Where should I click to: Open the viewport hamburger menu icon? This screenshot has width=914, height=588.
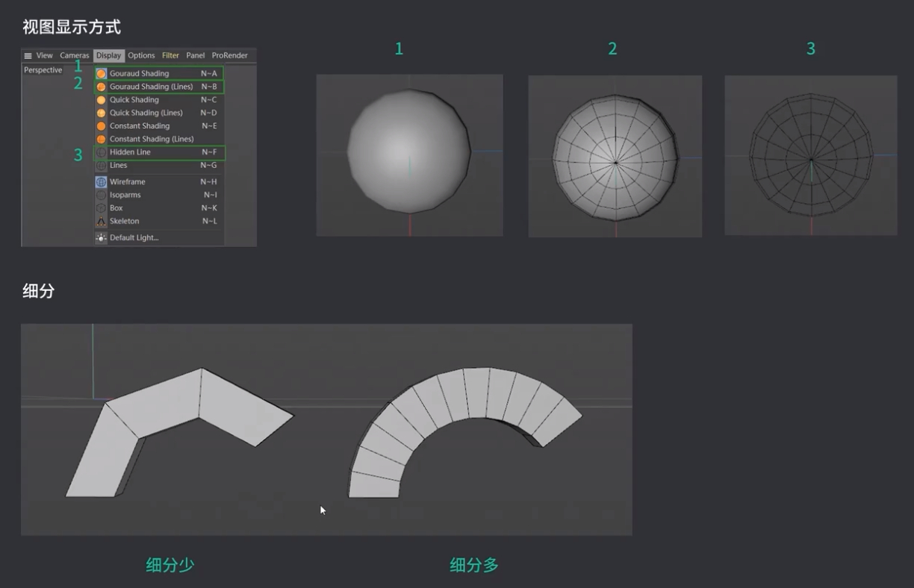point(28,56)
